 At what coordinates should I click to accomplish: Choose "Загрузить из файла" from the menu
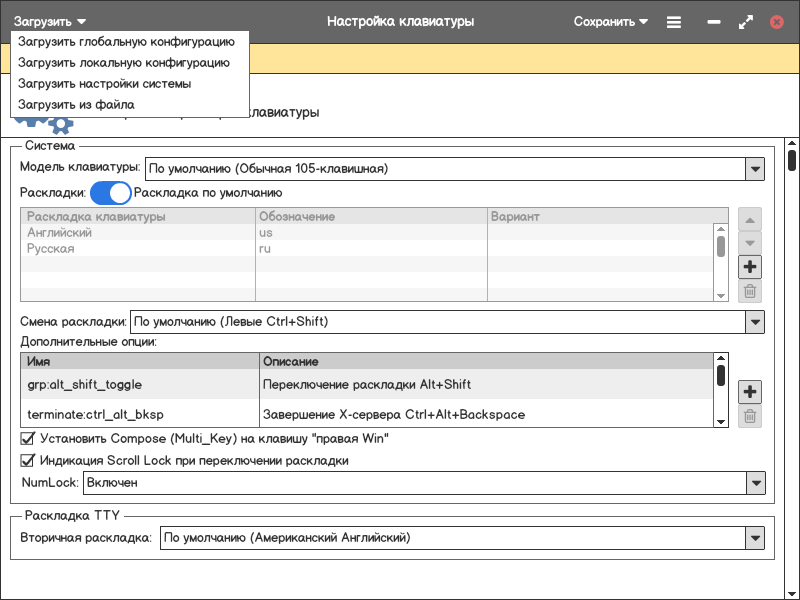[x=76, y=105]
